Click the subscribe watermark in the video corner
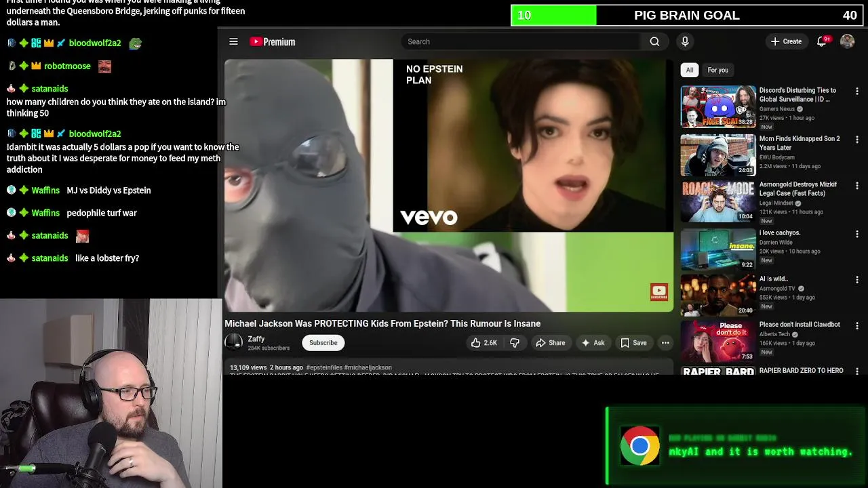The height and width of the screenshot is (488, 868). point(659,292)
